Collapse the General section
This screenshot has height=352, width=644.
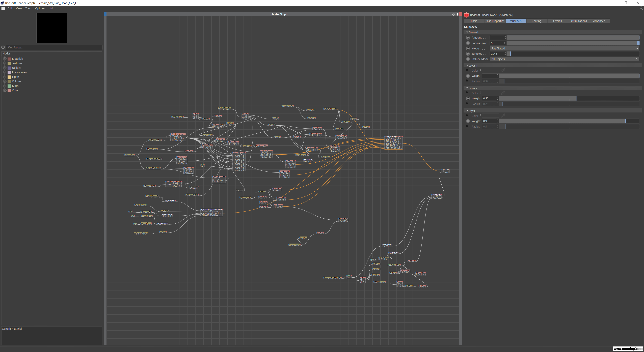click(467, 32)
